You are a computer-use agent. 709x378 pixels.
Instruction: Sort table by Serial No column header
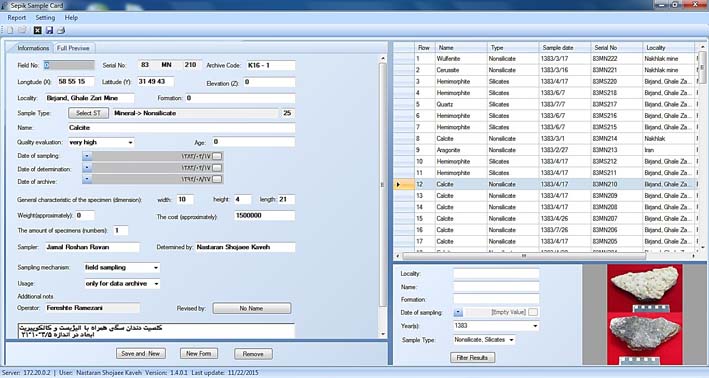click(617, 47)
